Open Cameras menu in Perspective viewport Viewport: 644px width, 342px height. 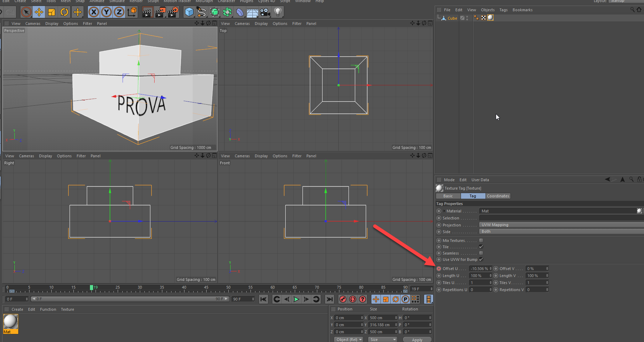click(x=33, y=24)
